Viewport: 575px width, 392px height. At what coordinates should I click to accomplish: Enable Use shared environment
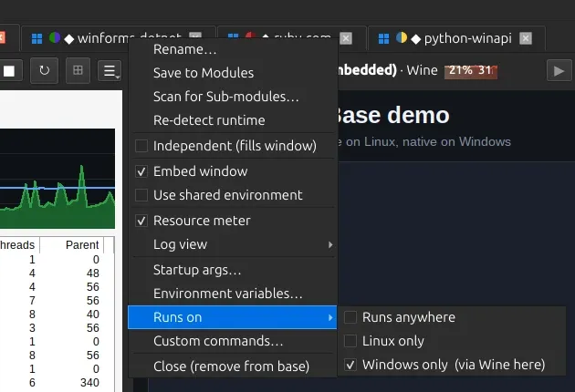pos(141,195)
